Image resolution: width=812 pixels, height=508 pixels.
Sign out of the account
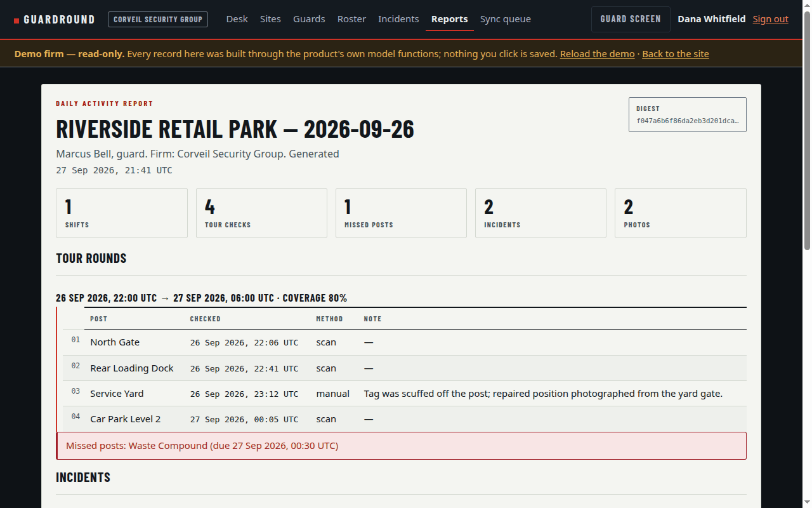(771, 19)
